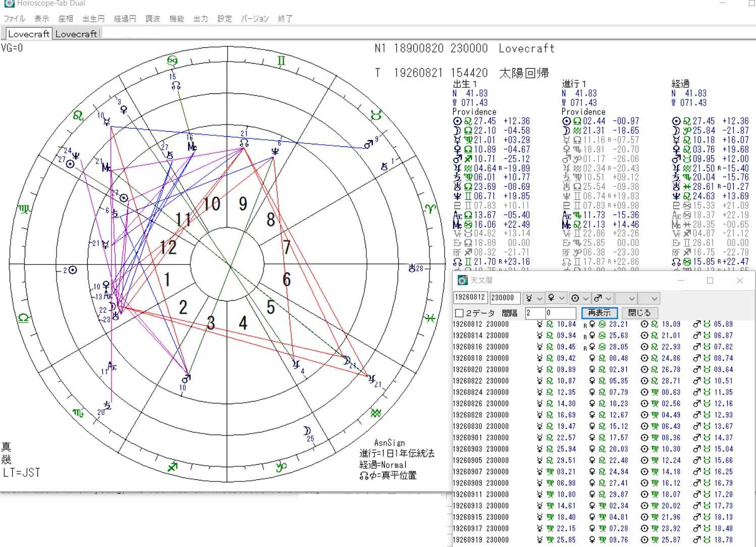The width and height of the screenshot is (756, 547).
Task: Click the 間隔 field containing 2
Action: click(x=535, y=313)
